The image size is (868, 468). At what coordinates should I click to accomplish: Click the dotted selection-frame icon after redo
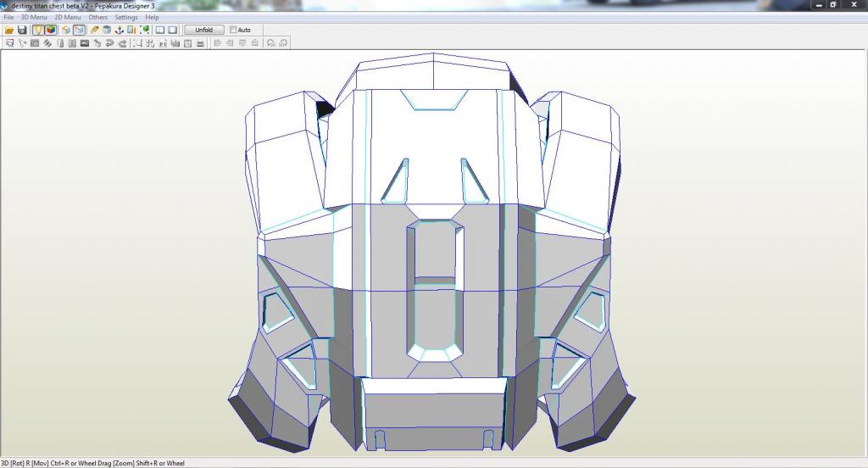click(137, 43)
